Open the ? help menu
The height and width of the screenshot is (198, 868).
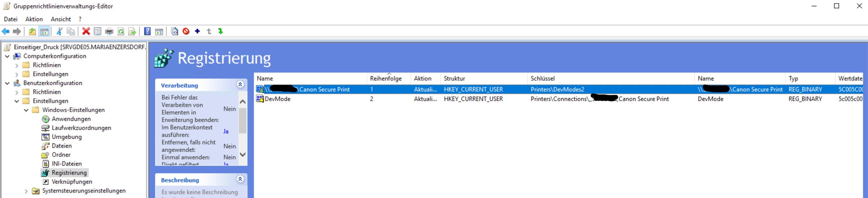click(80, 19)
